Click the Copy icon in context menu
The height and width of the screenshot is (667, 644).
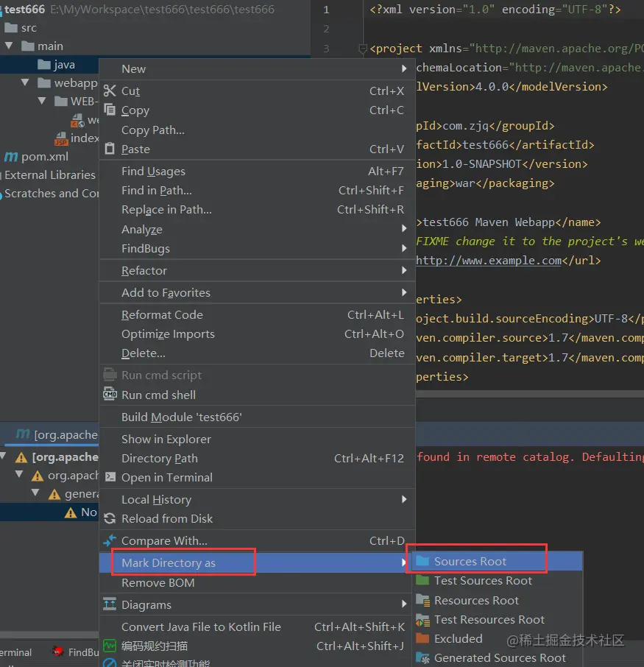point(110,110)
